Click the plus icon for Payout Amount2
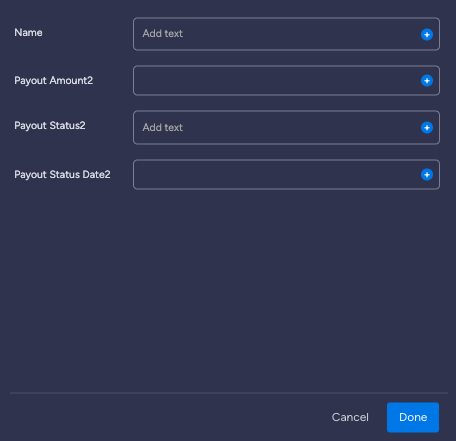456x441 pixels. 427,80
